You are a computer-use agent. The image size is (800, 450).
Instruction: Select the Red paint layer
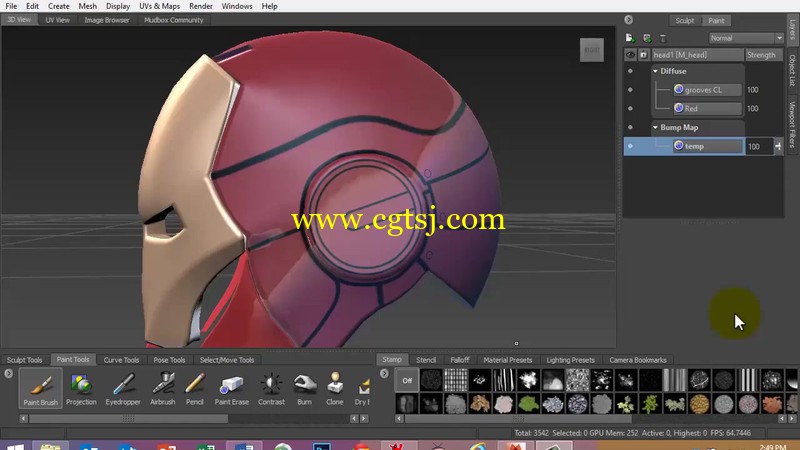[707, 108]
